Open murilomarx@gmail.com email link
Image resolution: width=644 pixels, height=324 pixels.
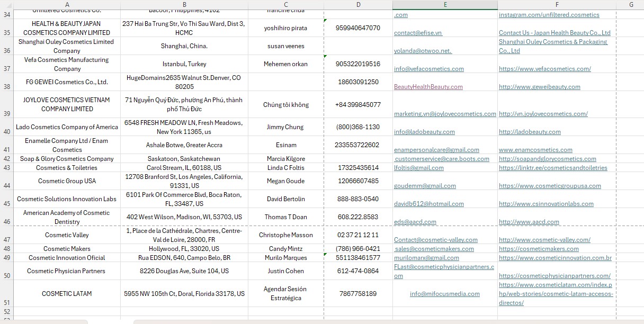(x=426, y=258)
